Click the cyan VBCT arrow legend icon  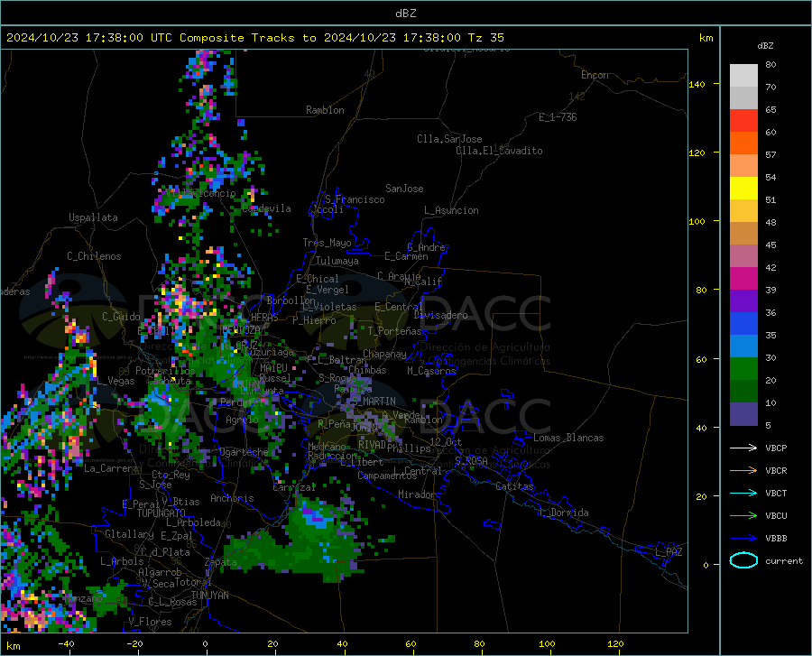click(x=743, y=493)
